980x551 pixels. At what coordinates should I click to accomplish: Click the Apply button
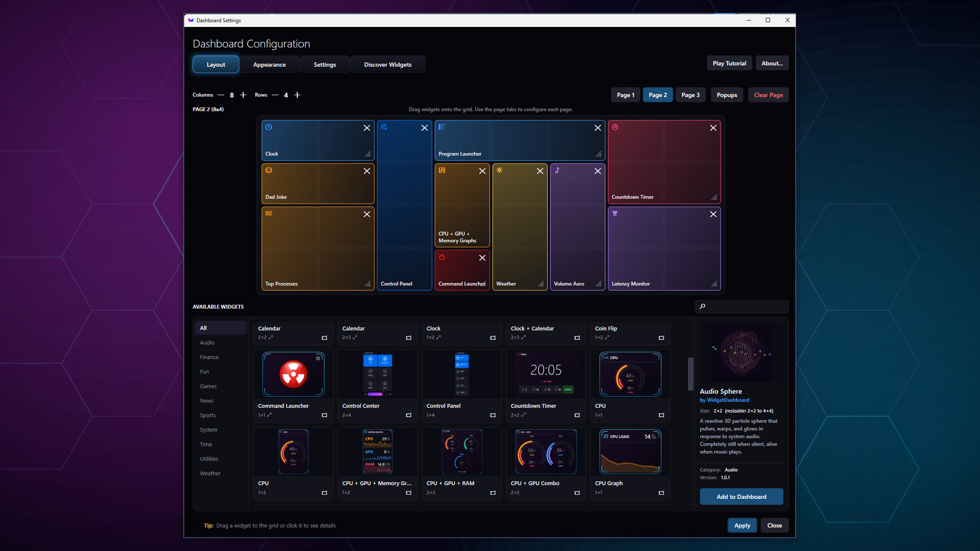[x=742, y=525]
